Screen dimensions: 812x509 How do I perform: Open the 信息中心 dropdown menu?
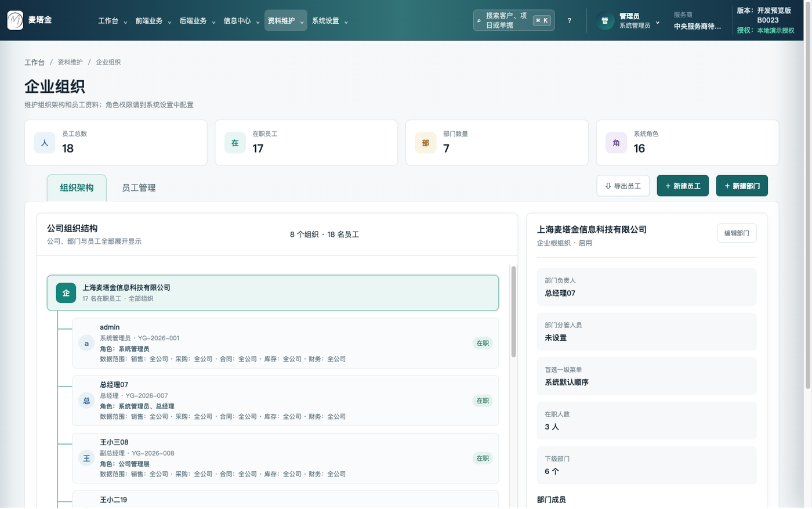(x=241, y=21)
